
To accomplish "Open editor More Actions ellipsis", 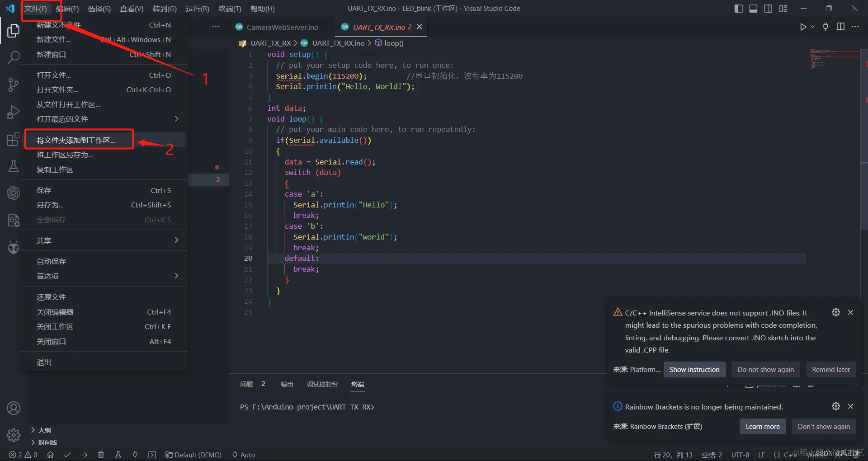I will coord(855,27).
